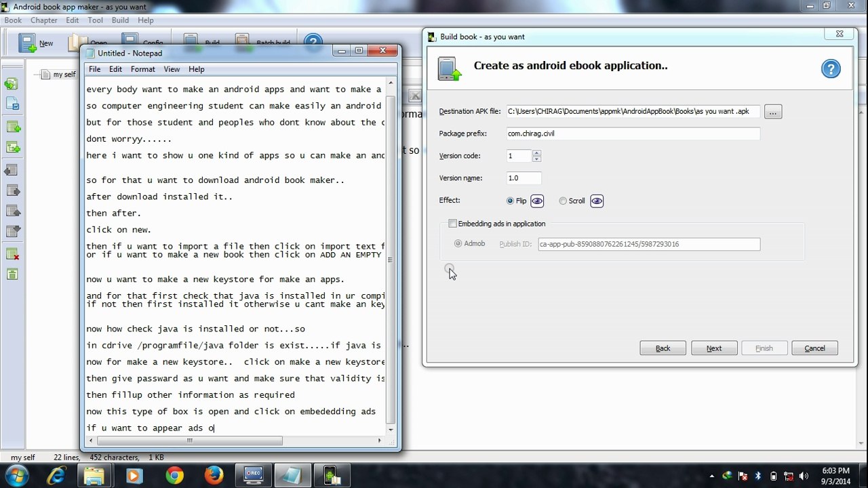Open Notepad Edit menu
868x488 pixels.
116,69
